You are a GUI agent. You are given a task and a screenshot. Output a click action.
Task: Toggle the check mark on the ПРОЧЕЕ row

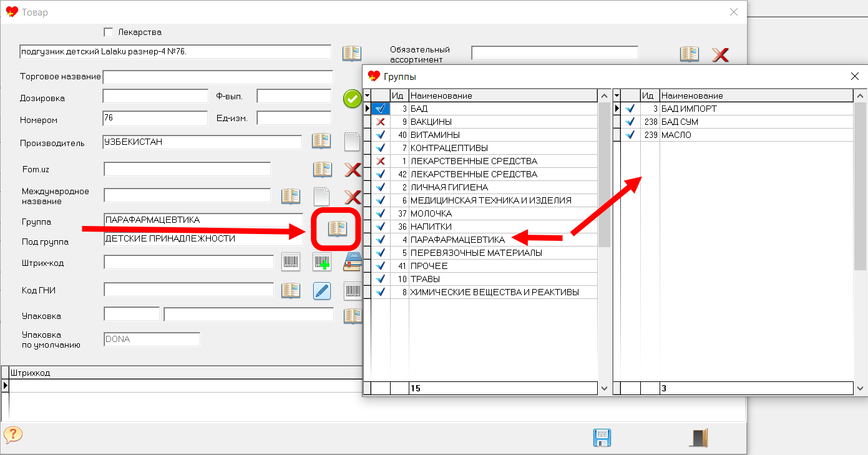coord(381,266)
